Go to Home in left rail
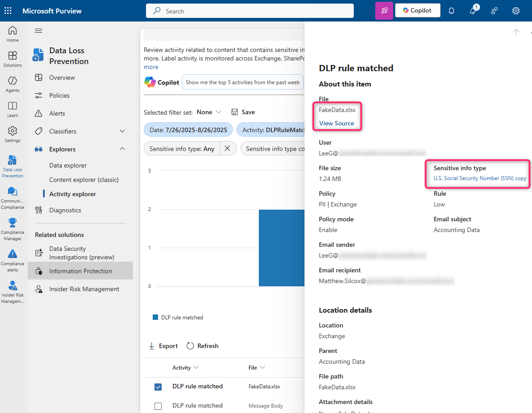Viewport: 532px width, 413px height. 13,34
